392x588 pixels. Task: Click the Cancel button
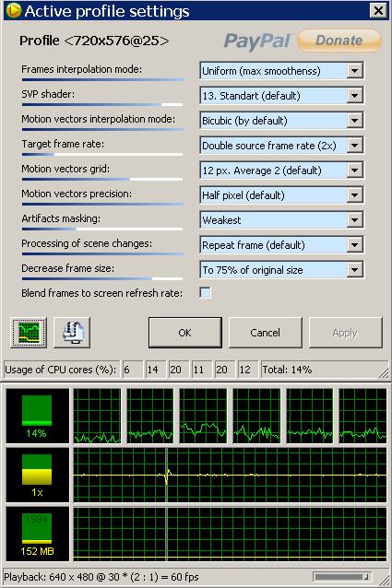point(266,333)
